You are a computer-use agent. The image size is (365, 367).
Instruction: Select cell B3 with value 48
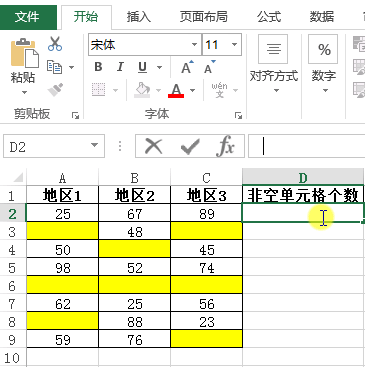coord(135,231)
